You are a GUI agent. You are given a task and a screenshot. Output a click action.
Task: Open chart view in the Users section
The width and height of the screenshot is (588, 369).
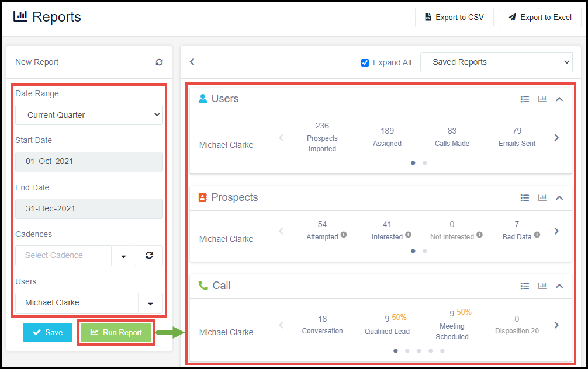[x=542, y=99]
